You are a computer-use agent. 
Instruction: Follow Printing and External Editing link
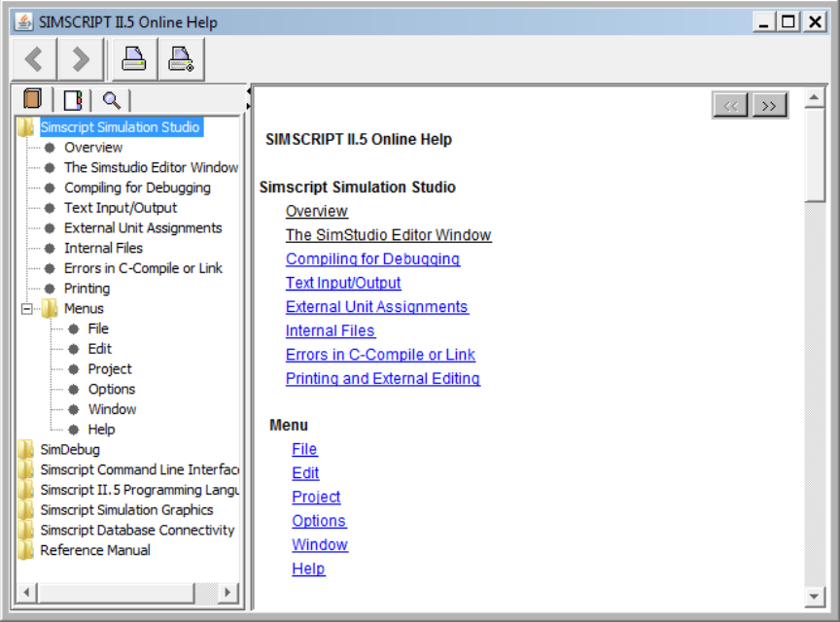383,378
